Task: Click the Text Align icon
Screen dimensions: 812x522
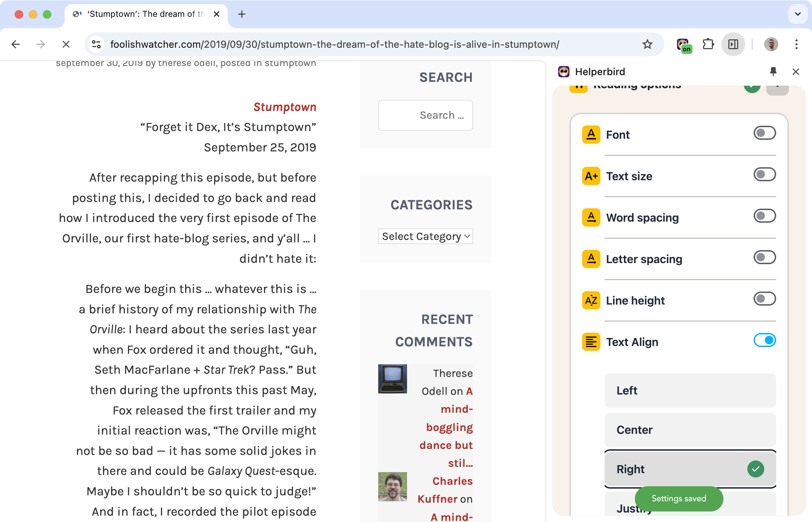Action: pyautogui.click(x=591, y=342)
